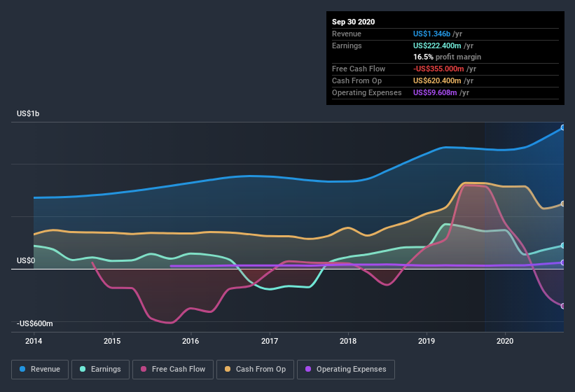Click the Operating Expenses endpoint marker
Image resolution: width=575 pixels, height=392 pixels.
(x=562, y=262)
